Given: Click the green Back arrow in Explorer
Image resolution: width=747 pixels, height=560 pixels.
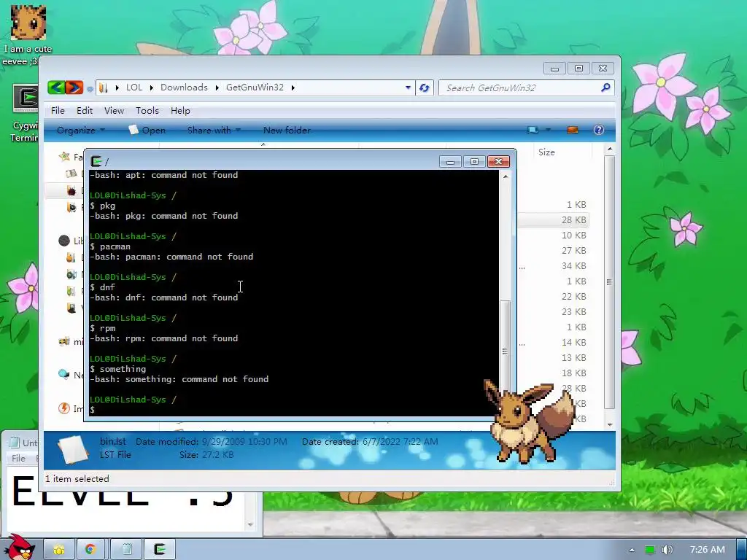Looking at the screenshot, I should click(x=56, y=87).
